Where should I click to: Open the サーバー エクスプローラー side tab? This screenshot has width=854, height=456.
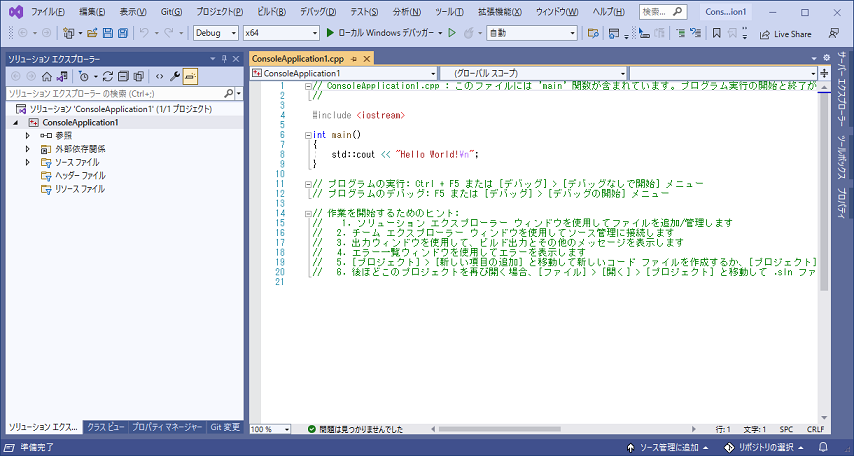842,90
